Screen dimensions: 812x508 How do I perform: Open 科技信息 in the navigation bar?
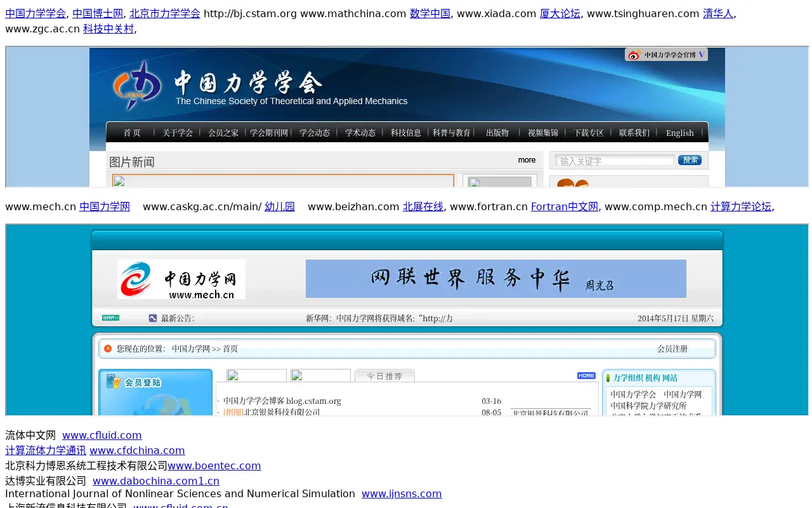tap(406, 133)
